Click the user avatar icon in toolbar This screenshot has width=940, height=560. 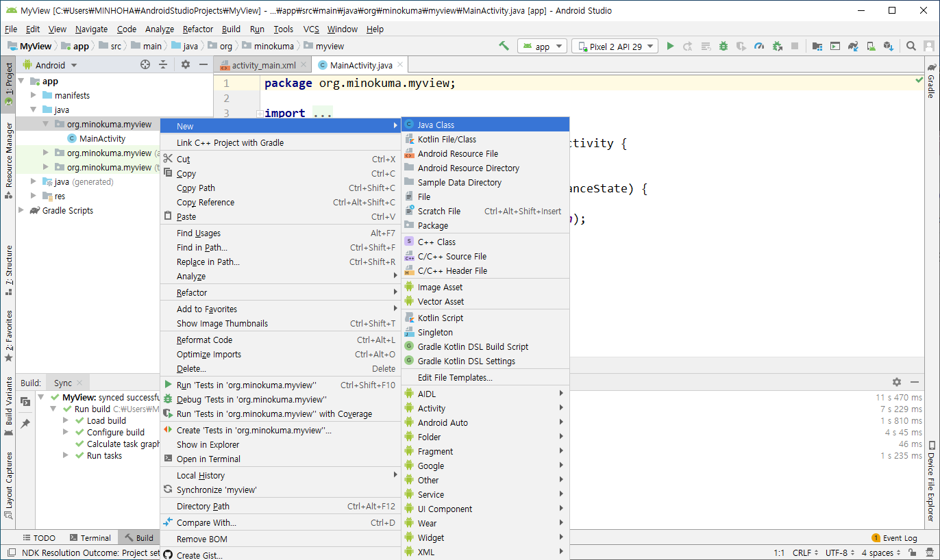point(929,46)
